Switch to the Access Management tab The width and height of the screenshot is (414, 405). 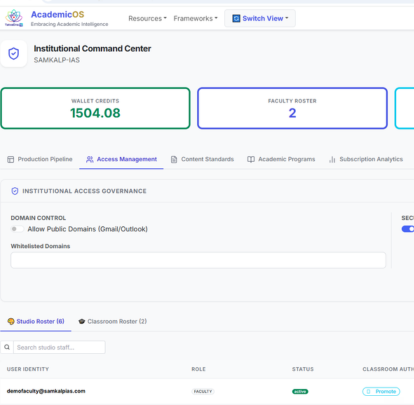pyautogui.click(x=121, y=159)
